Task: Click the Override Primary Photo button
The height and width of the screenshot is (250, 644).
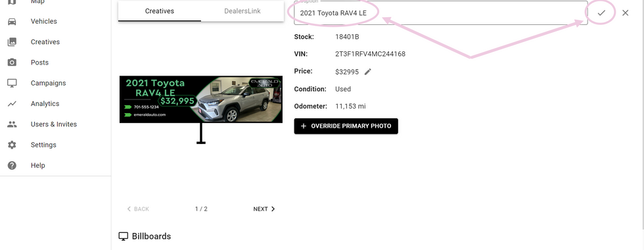Action: coord(346,126)
